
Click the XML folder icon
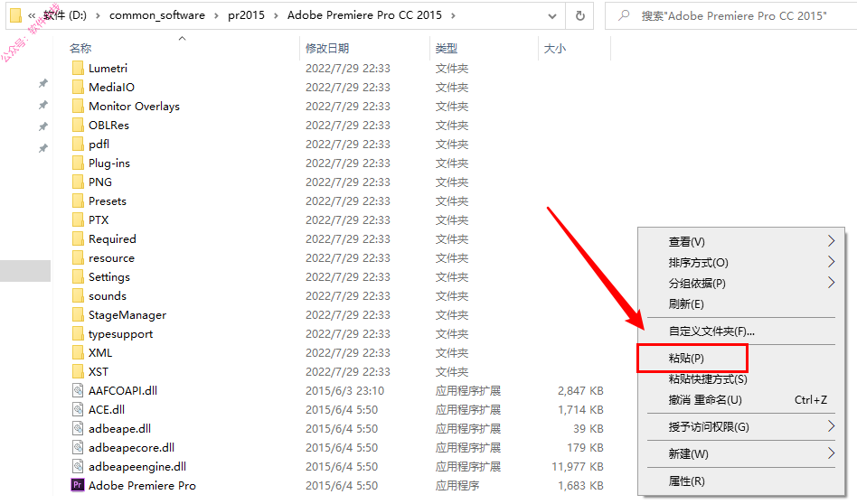pyautogui.click(x=78, y=353)
